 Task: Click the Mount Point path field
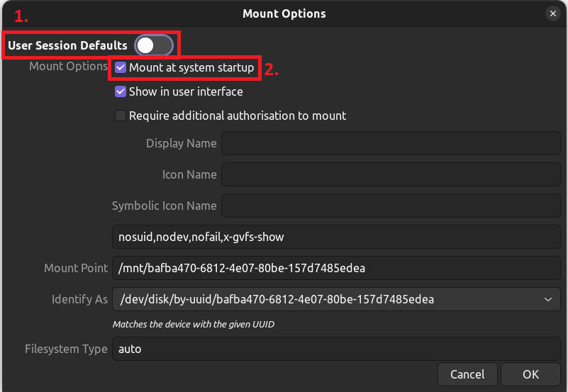(336, 268)
